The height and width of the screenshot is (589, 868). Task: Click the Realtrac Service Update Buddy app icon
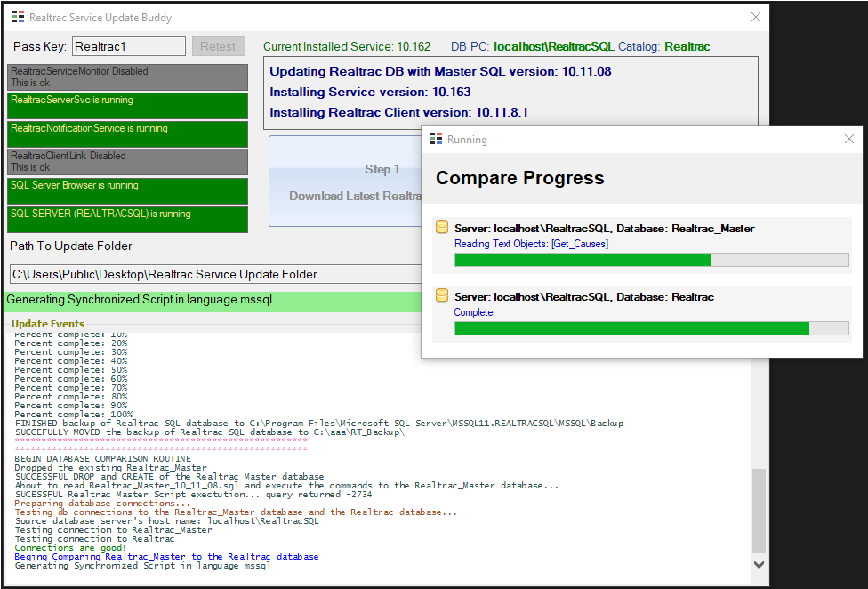pos(18,17)
